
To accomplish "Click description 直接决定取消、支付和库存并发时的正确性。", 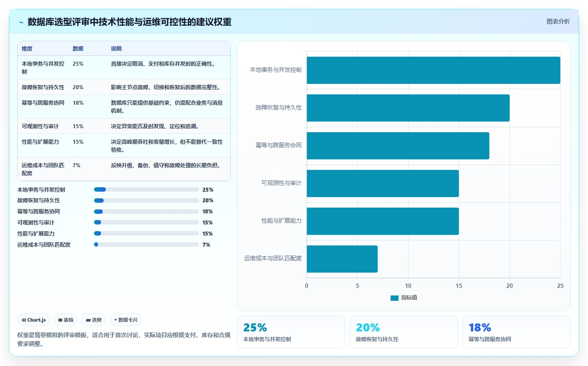I will tap(163, 64).
